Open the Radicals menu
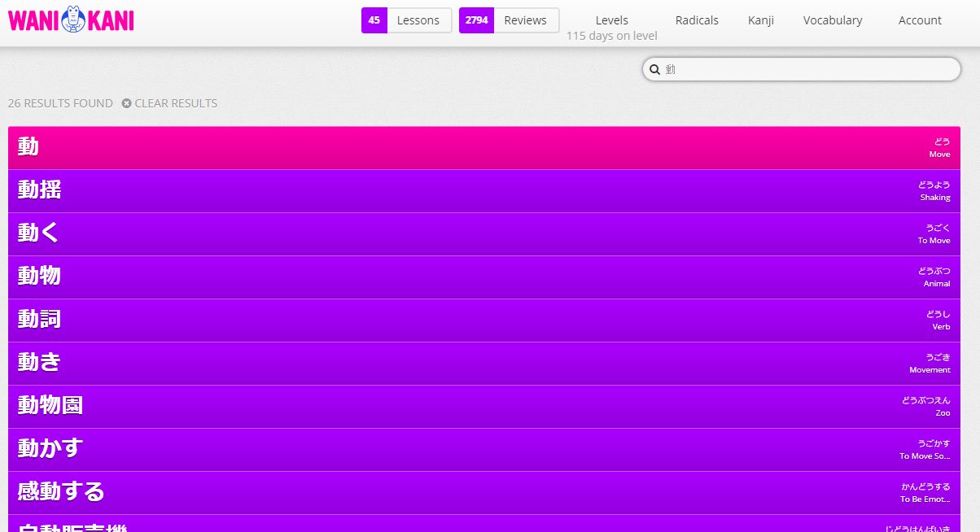Image resolution: width=980 pixels, height=532 pixels. [697, 20]
